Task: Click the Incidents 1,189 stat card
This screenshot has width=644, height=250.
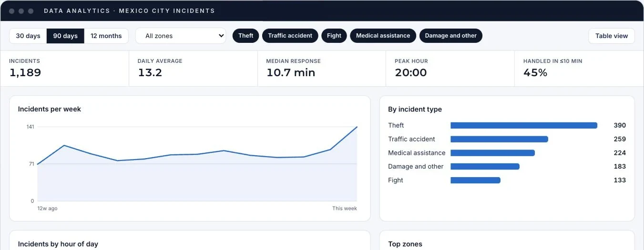Action: point(64,69)
